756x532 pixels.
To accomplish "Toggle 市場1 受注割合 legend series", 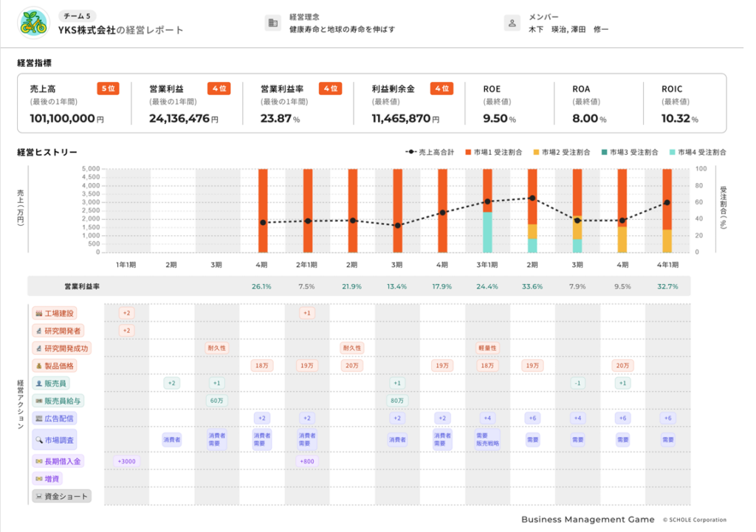I will coord(494,152).
